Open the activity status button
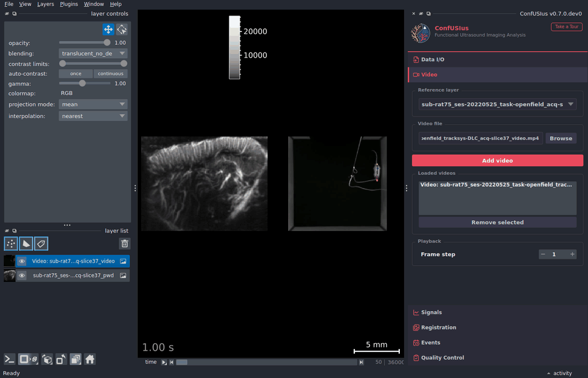Screen dimensions: 588x378 coord(560,373)
